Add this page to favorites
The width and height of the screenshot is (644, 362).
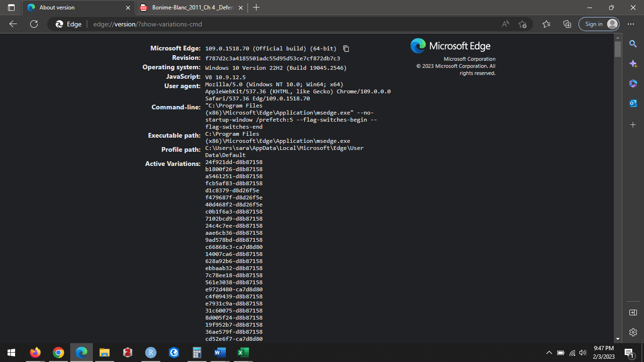coord(522,24)
